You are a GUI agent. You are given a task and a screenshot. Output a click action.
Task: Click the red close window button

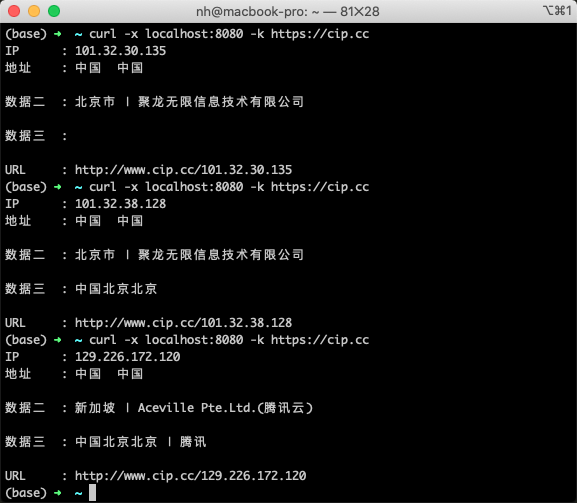coord(14,11)
